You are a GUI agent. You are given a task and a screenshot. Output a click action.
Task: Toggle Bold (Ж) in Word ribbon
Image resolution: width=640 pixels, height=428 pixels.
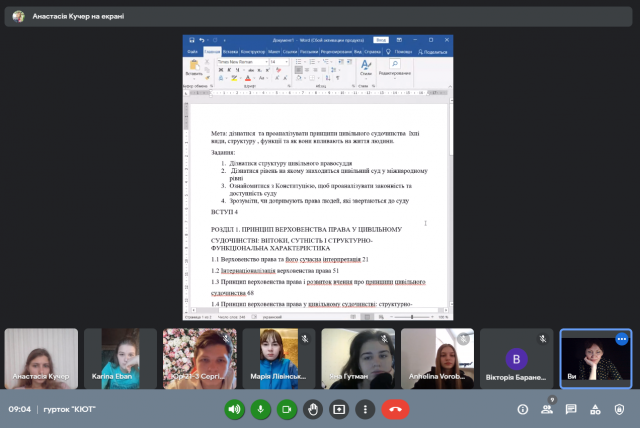(221, 70)
